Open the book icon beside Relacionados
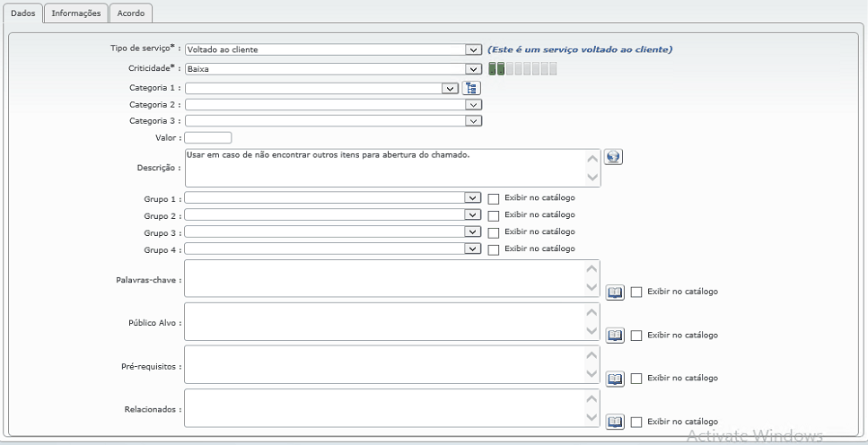868x445 pixels. pyautogui.click(x=615, y=422)
